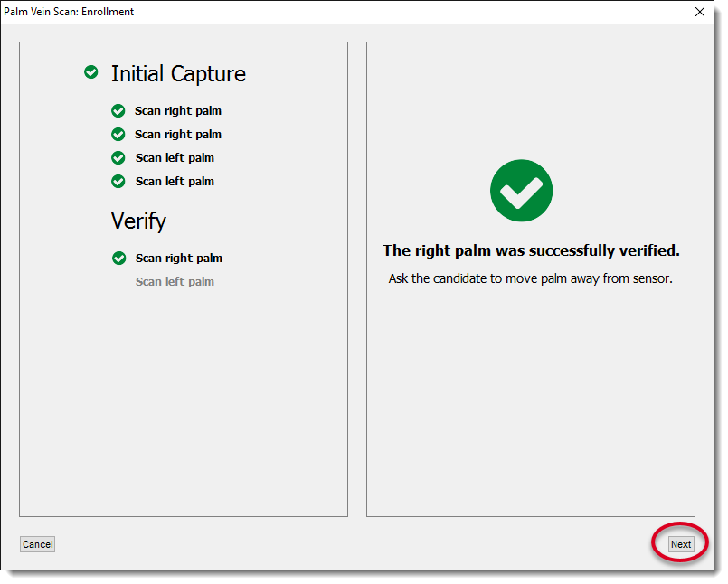Screen dimensions: 728x584
Task: Click first Scan left palm label under Initial Capture
Action: tap(175, 158)
